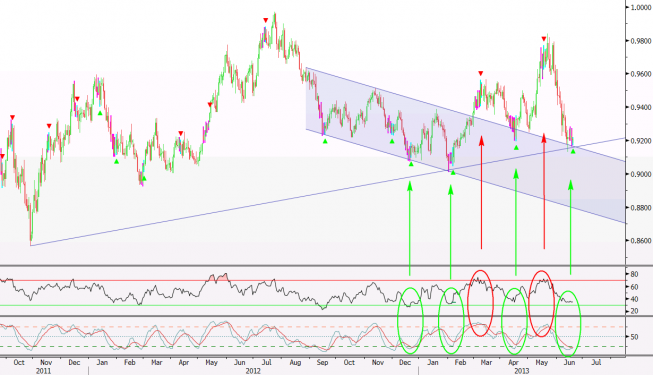This screenshot has height=375, width=653.
Task: Click the Aug month label
Action: 295,362
